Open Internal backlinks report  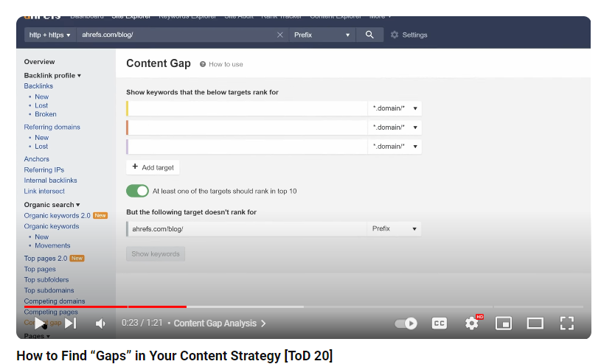(x=51, y=181)
